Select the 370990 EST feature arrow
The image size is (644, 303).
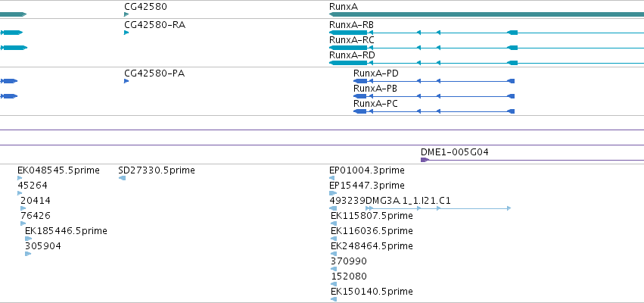[334, 269]
